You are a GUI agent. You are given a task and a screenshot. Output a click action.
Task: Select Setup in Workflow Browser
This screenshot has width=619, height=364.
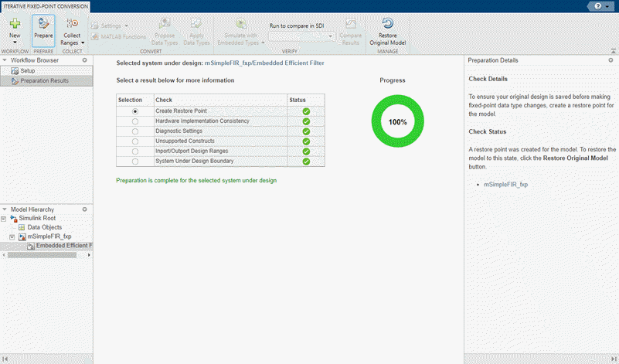click(x=46, y=70)
